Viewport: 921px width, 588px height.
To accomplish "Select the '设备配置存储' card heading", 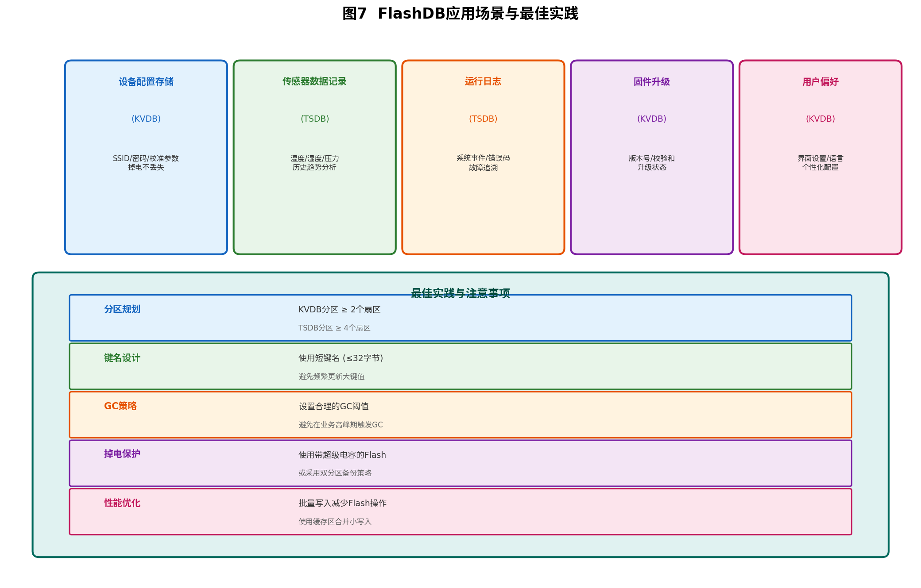I will coord(146,82).
